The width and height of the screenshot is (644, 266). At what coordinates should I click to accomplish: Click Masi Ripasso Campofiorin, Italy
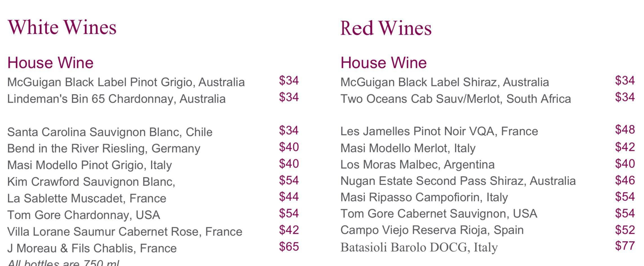point(424,197)
